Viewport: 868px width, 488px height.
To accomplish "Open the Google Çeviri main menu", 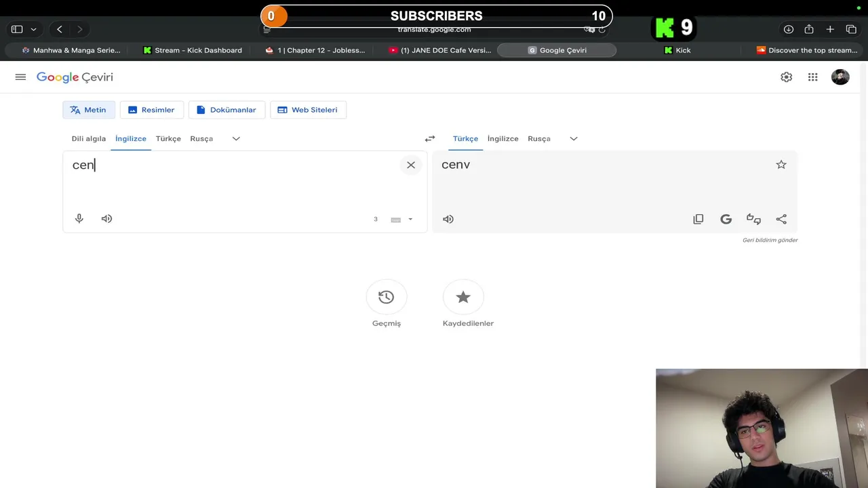I will point(20,77).
